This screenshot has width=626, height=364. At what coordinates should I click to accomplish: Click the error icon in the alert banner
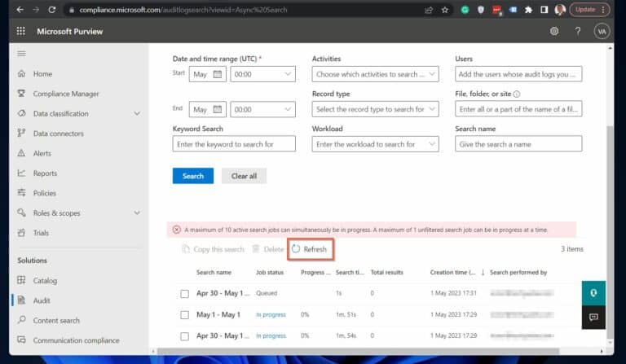click(x=176, y=230)
